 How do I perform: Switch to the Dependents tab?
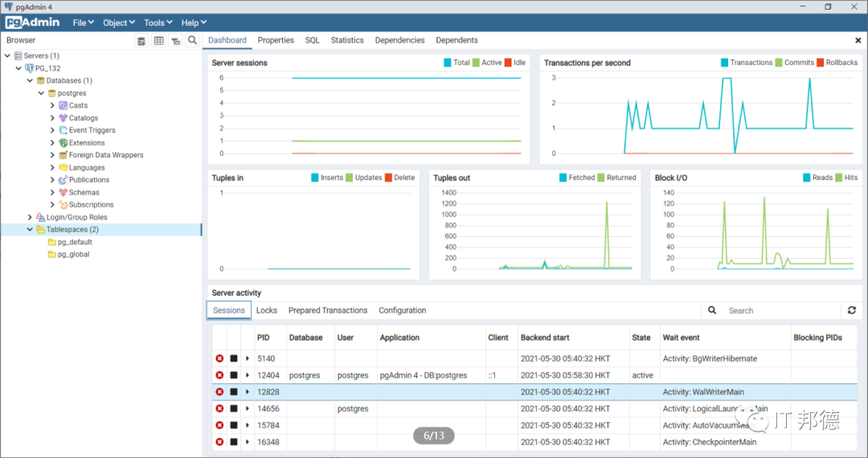click(457, 40)
